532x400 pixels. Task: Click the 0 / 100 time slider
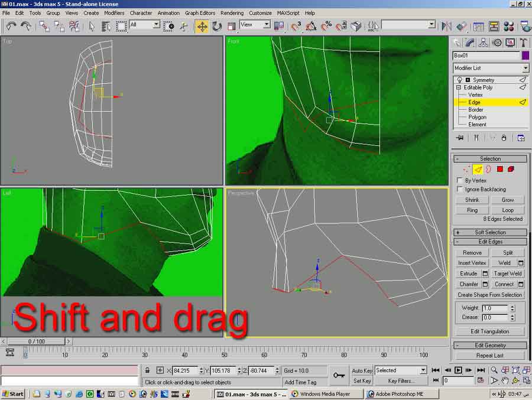coord(36,342)
